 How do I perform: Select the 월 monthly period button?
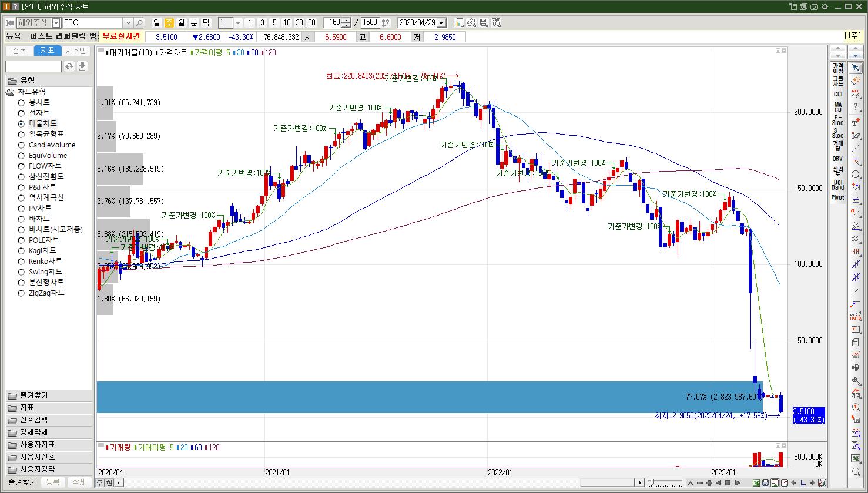182,22
